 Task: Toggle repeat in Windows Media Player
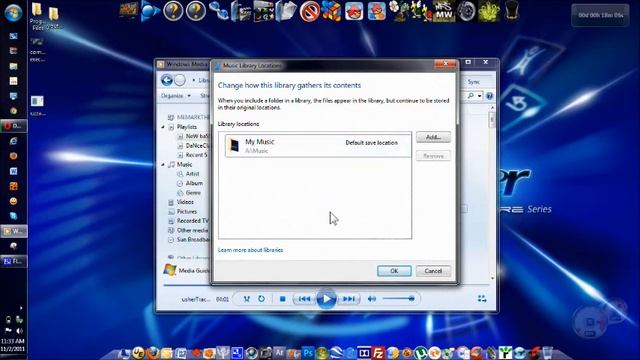261,299
